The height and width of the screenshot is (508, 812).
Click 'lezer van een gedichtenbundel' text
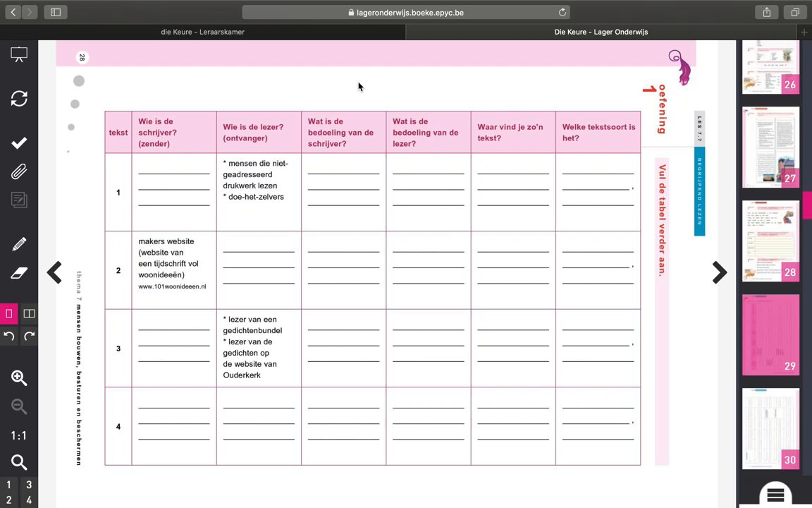click(x=253, y=325)
